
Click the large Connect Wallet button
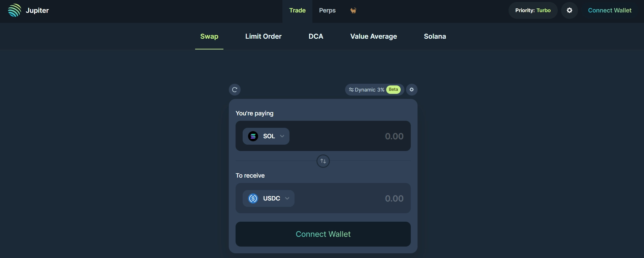323,234
